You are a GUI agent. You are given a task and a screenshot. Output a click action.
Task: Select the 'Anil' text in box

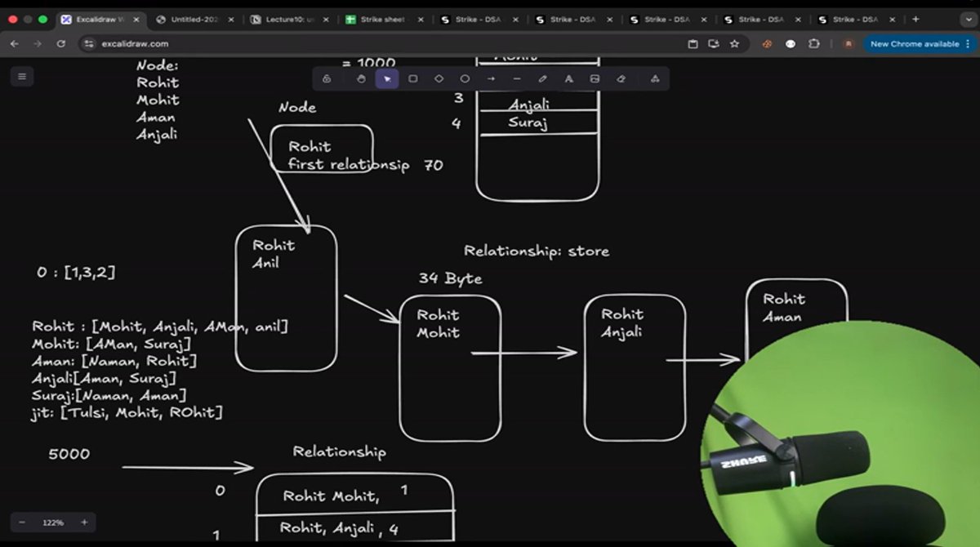coord(265,263)
